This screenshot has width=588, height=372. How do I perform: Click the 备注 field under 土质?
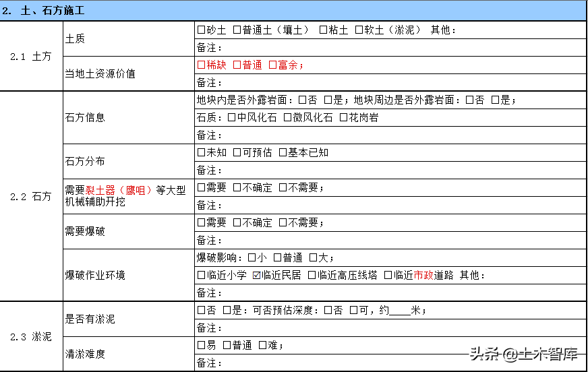(390, 48)
